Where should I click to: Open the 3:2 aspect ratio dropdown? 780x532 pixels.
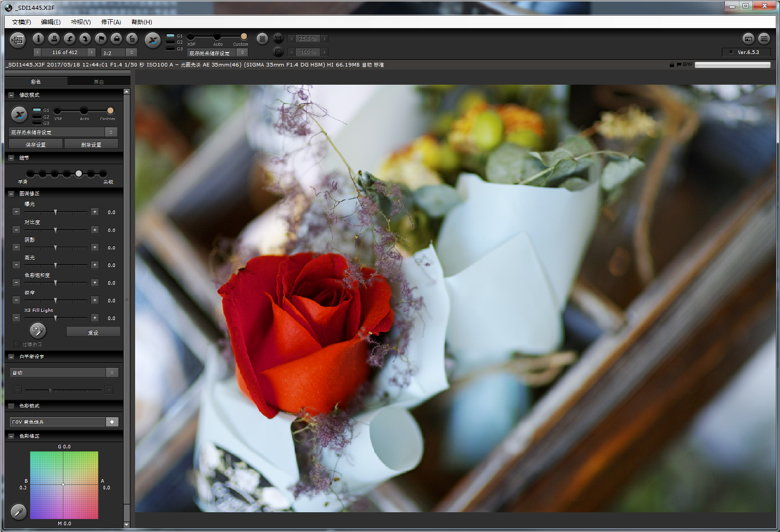[131, 52]
